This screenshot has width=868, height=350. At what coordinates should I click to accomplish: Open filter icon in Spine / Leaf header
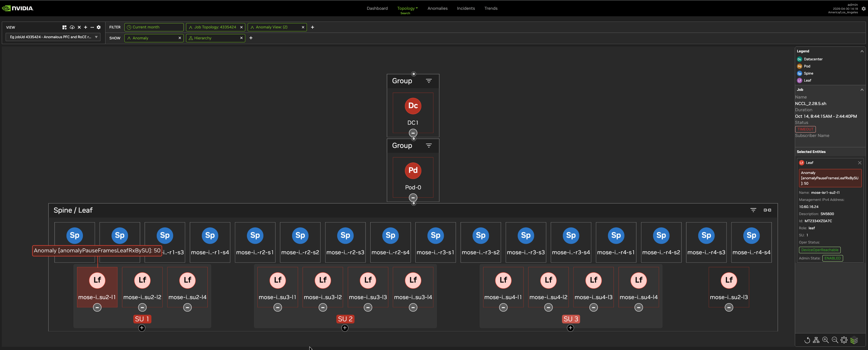(x=753, y=210)
